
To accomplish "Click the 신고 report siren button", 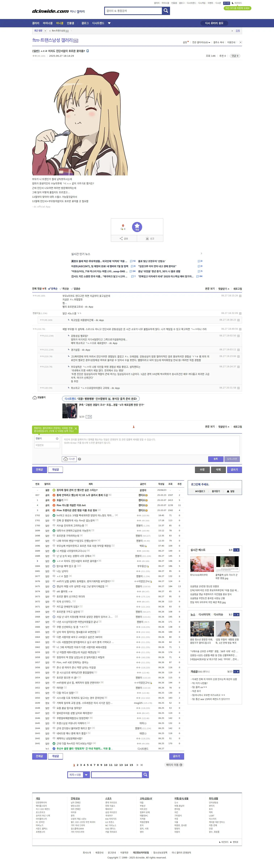I will point(150,238).
